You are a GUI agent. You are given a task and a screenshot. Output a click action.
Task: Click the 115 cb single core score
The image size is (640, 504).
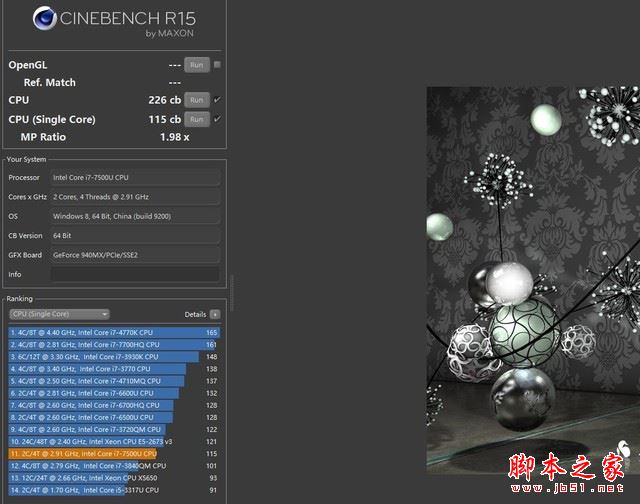pyautogui.click(x=164, y=119)
